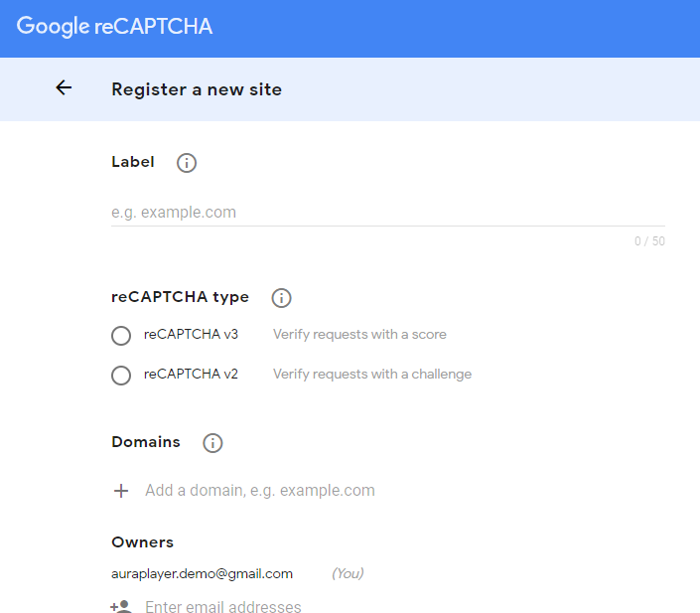
Task: Open the info icon beside Label
Action: pos(187,163)
